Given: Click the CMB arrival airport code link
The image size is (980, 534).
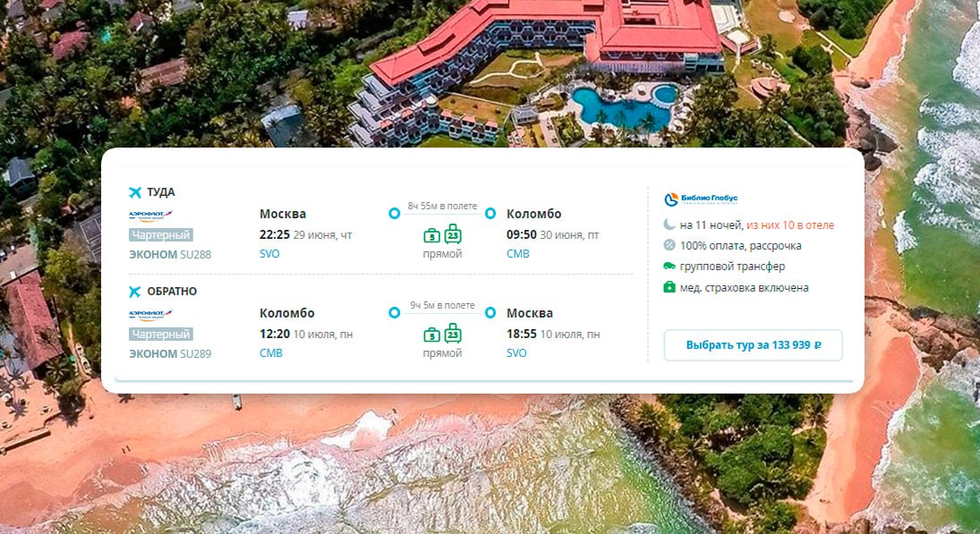Looking at the screenshot, I should point(518,253).
